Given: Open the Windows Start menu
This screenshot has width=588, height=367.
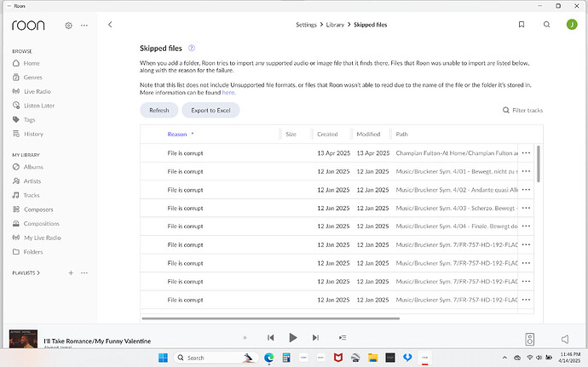Looking at the screenshot, I should point(163,358).
